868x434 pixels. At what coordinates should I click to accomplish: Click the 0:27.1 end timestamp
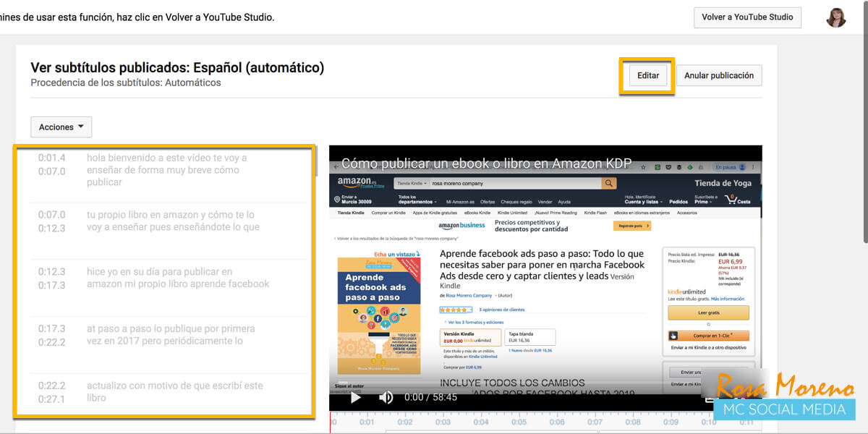pos(52,399)
